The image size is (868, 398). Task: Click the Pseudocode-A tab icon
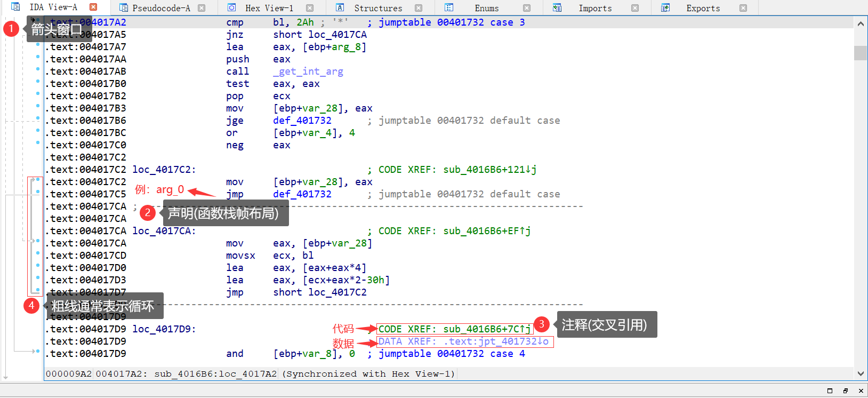click(124, 8)
